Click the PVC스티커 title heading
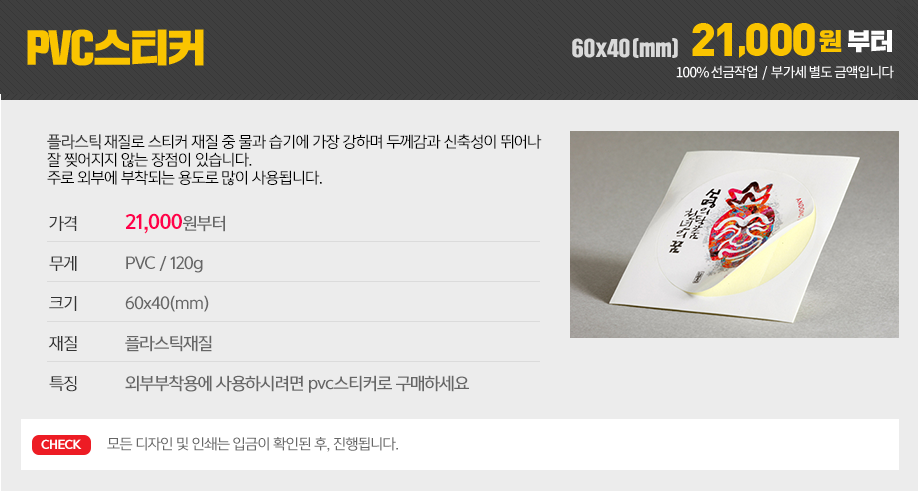 click(115, 47)
